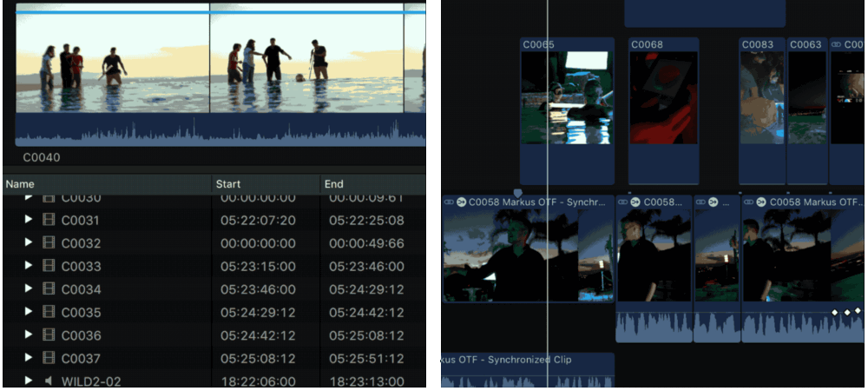Click the sync badge on the 'C0058 Markus OTF...' clip with keyframes
Screen dimensions: 868x391
click(762, 202)
